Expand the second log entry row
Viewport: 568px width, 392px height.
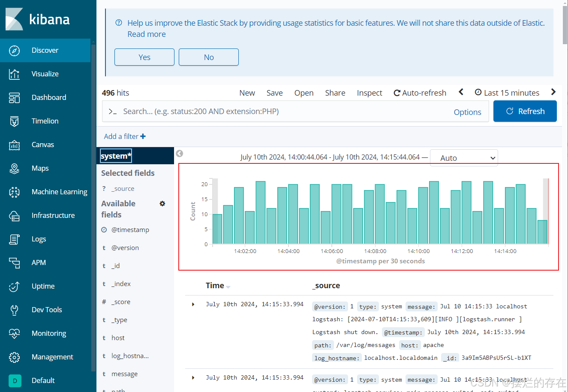(193, 378)
